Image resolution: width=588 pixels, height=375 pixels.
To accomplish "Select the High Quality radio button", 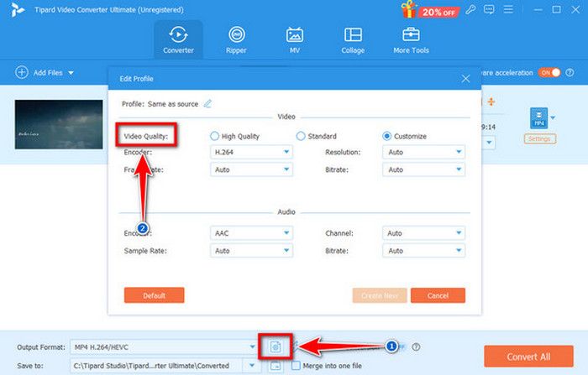I will click(214, 136).
